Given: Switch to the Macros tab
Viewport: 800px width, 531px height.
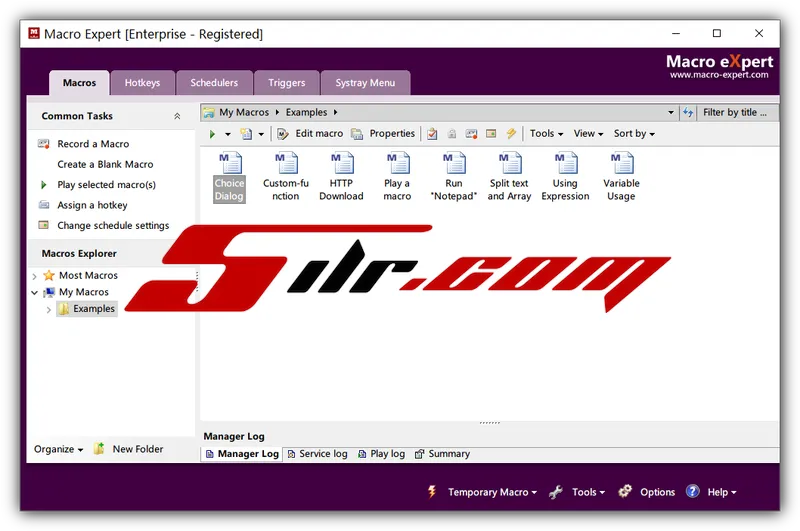Looking at the screenshot, I should pyautogui.click(x=79, y=83).
